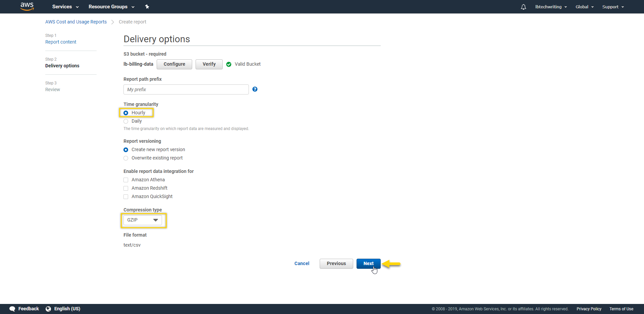Viewport: 644px width, 314px height.
Task: Click AWS Cost and Usage Reports breadcrumb
Action: pos(76,22)
